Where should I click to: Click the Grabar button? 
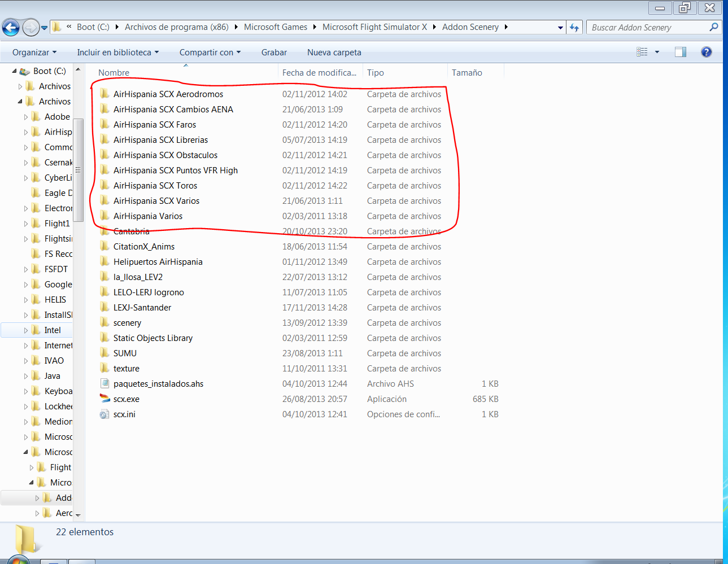pos(274,52)
